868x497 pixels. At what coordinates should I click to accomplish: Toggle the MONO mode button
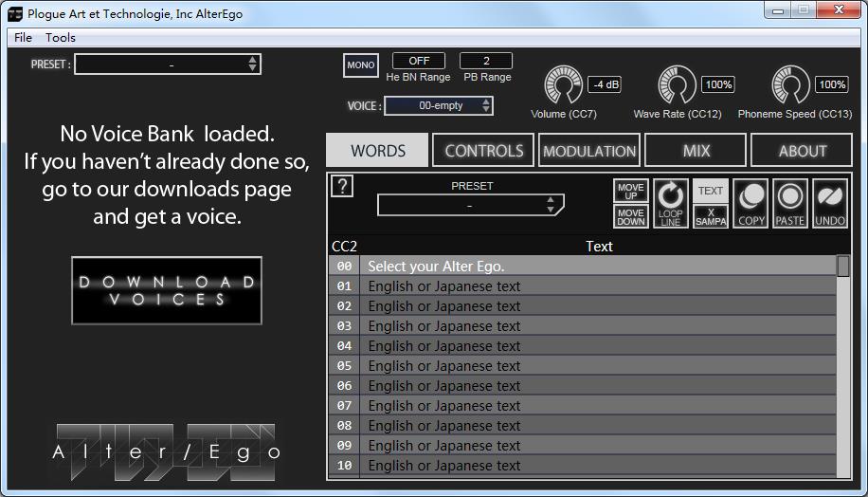[x=360, y=65]
